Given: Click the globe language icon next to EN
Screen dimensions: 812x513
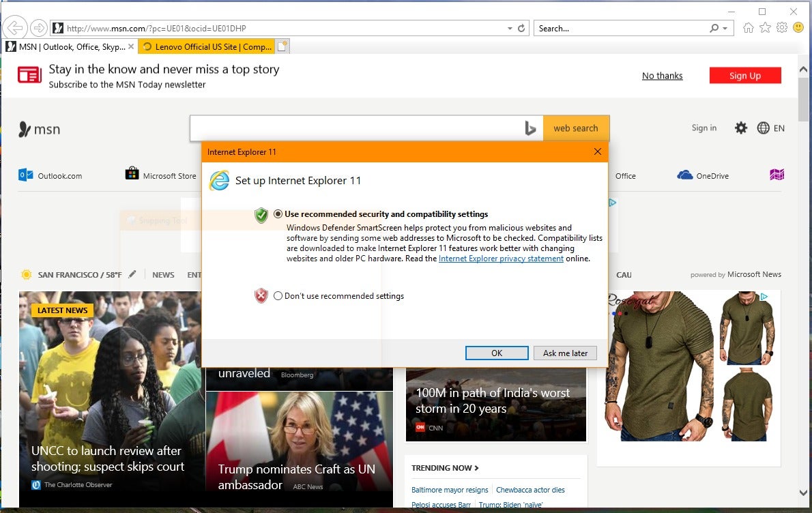Looking at the screenshot, I should 763,128.
